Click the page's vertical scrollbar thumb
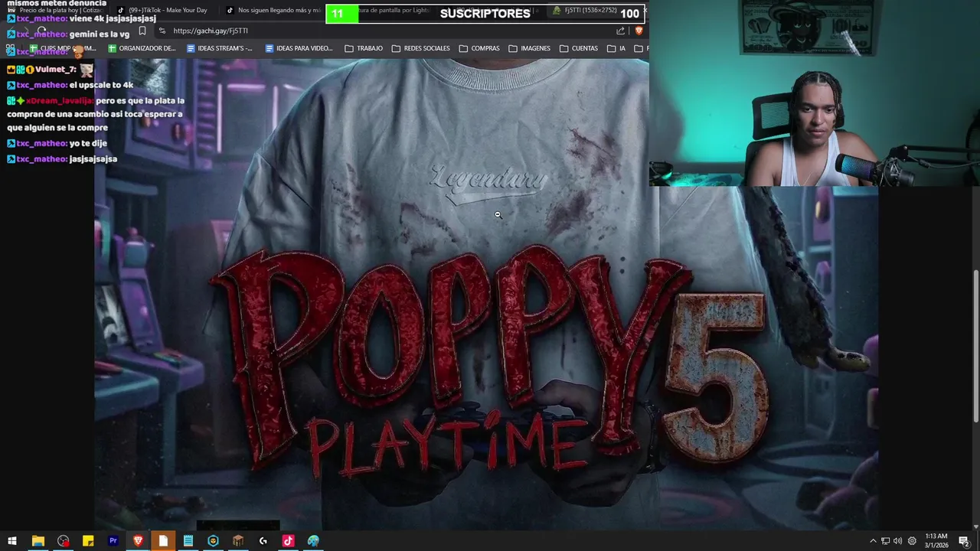Image resolution: width=980 pixels, height=551 pixels. click(975, 346)
